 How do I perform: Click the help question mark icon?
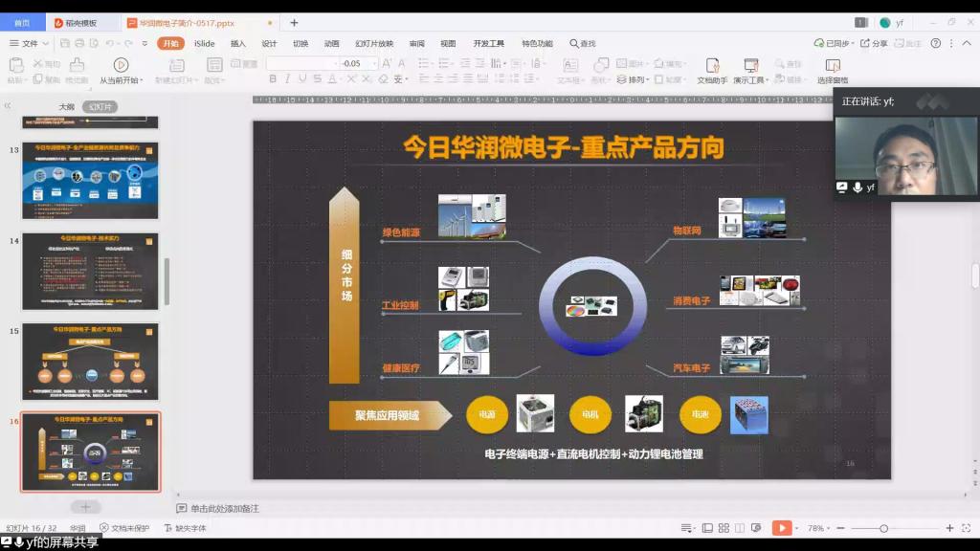tap(936, 43)
